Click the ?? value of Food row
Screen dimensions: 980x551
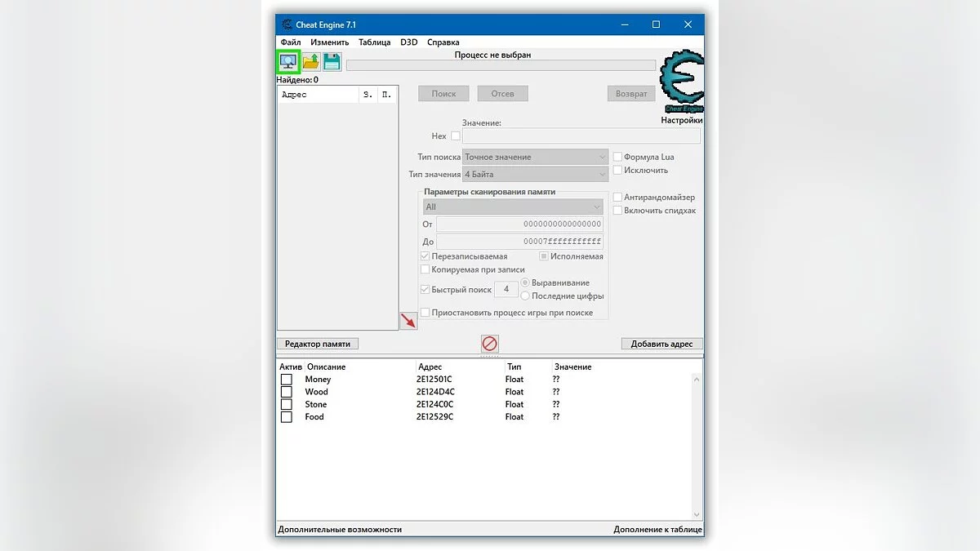pos(556,417)
